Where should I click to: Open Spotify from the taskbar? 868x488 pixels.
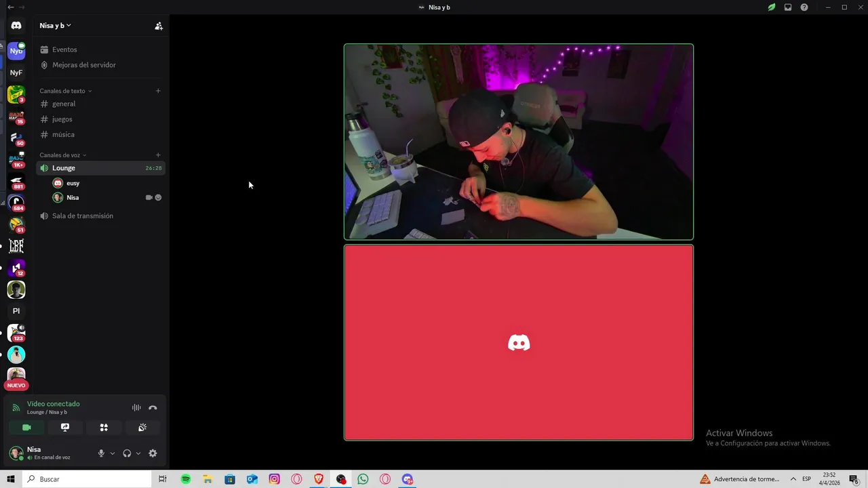pos(186,479)
